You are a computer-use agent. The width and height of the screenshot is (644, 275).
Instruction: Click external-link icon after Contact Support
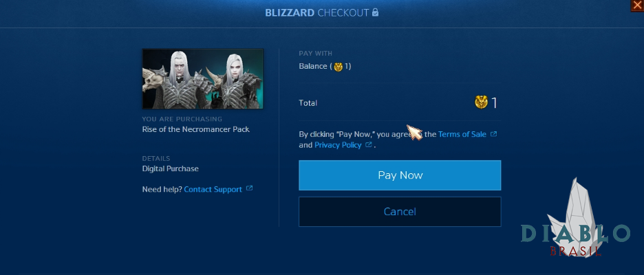[x=249, y=189]
